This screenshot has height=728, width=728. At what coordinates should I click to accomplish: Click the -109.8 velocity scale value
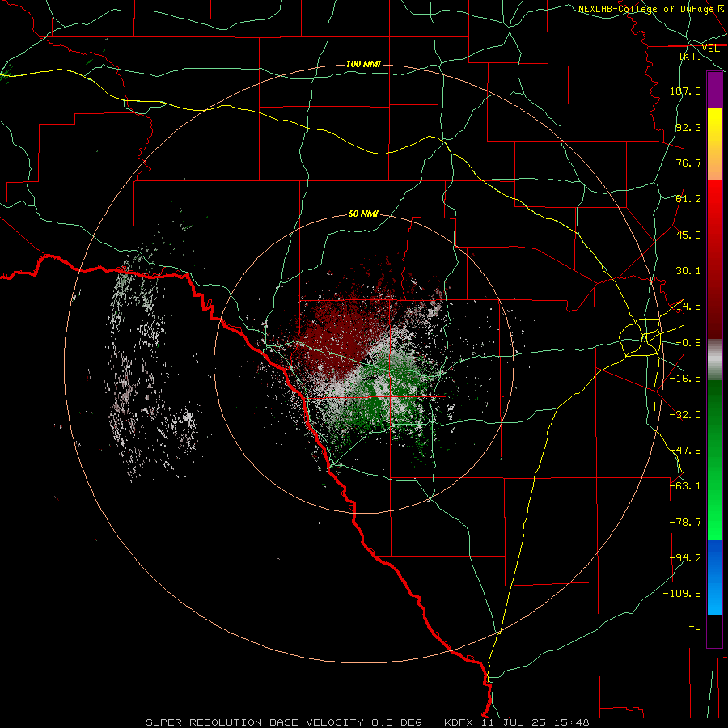tap(682, 594)
